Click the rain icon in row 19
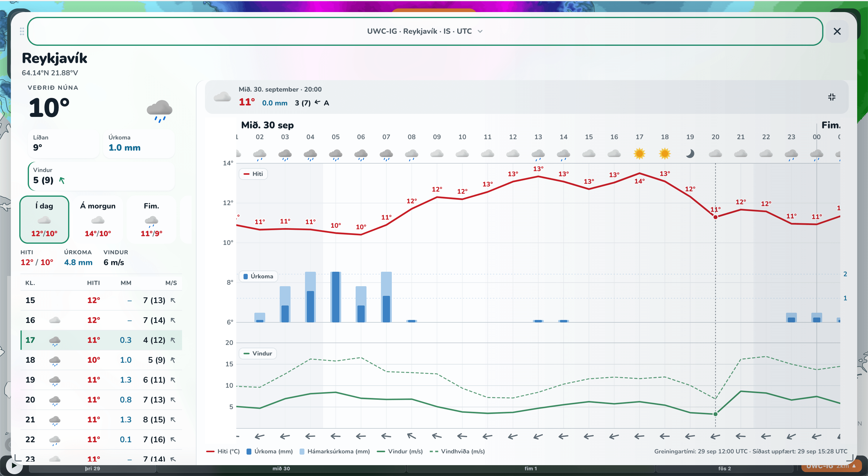This screenshot has height=476, width=868. [55, 380]
